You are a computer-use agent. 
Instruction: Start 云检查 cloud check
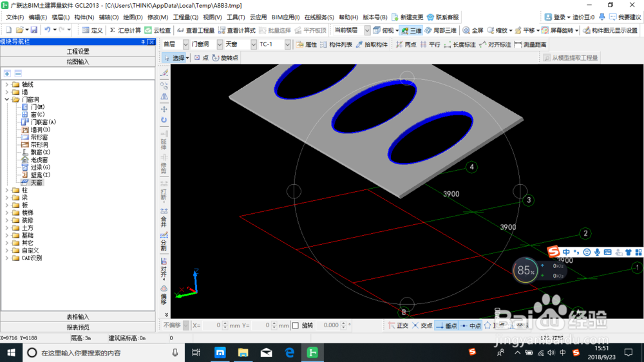158,30
